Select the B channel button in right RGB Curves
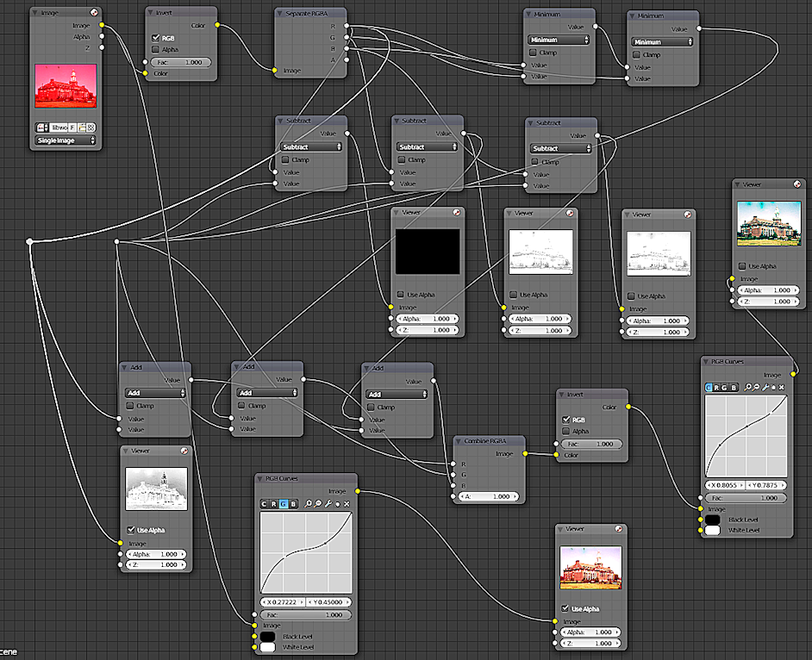The image size is (812, 660). [734, 388]
